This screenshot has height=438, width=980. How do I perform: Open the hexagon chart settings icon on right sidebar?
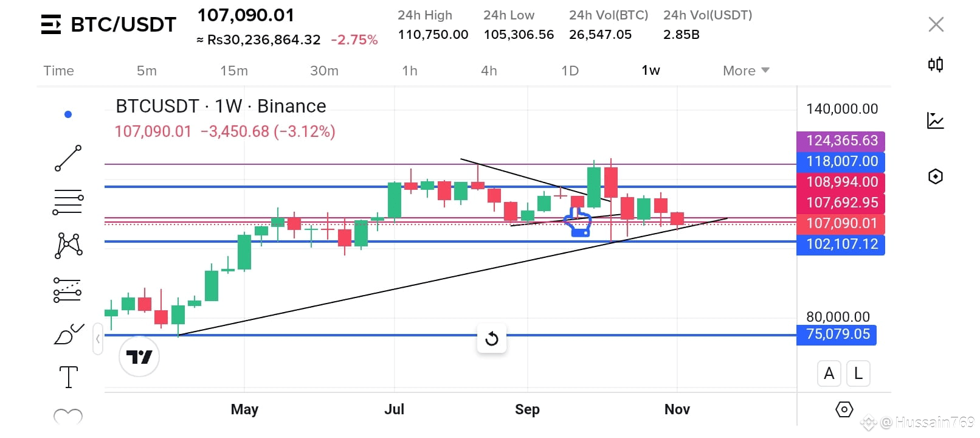[x=936, y=176]
